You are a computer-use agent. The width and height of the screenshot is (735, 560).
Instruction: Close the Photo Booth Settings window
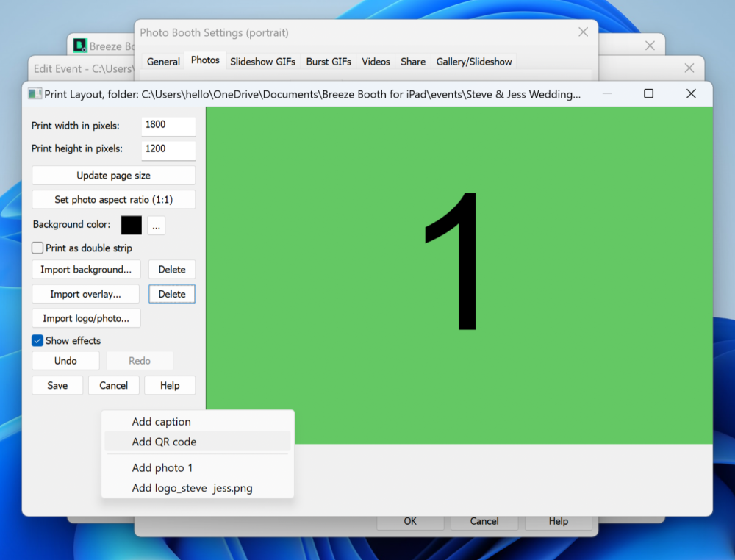(x=583, y=32)
